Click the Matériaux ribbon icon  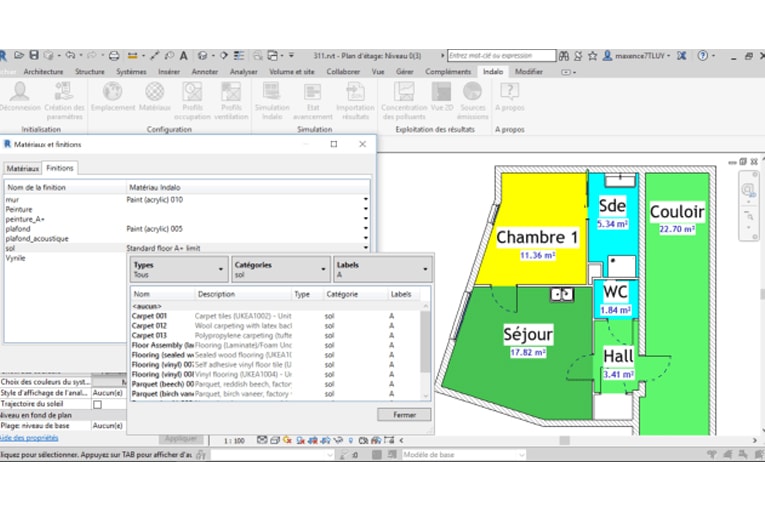(x=154, y=93)
